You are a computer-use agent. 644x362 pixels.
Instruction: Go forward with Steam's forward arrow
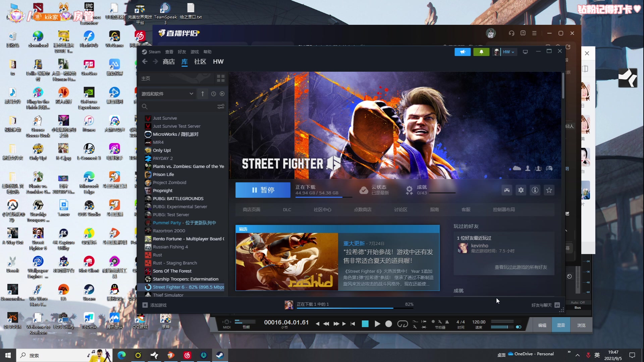(x=155, y=62)
